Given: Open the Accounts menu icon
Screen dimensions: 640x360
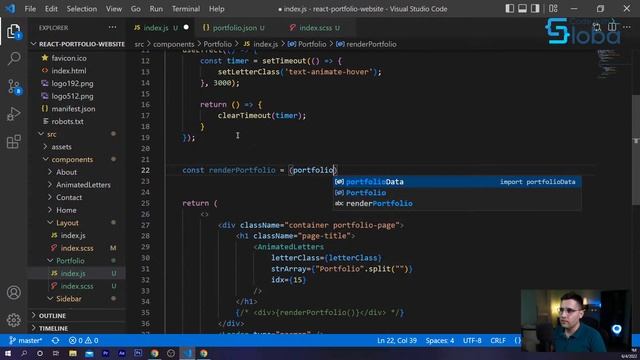Looking at the screenshot, I should tap(13, 292).
